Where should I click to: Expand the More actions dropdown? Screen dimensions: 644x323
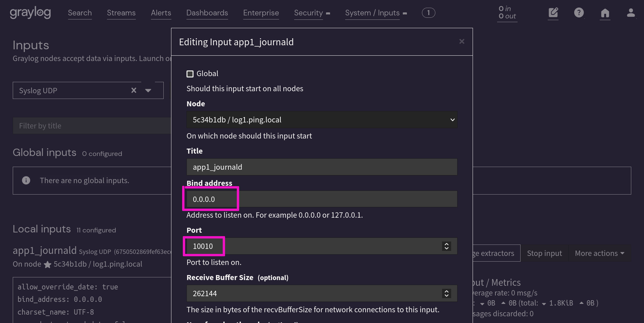(599, 253)
